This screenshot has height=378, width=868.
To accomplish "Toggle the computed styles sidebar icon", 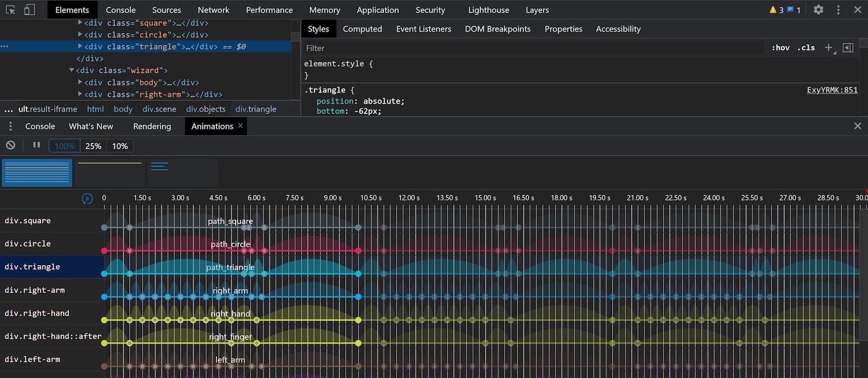I will click(848, 48).
